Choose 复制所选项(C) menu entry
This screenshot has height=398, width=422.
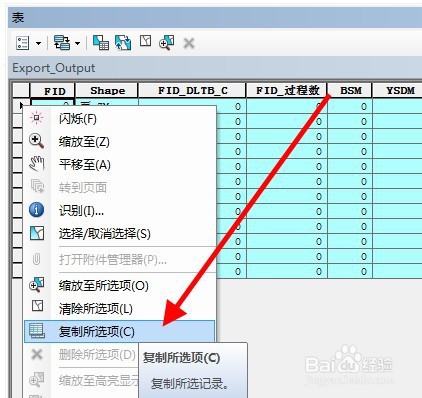(x=120, y=332)
